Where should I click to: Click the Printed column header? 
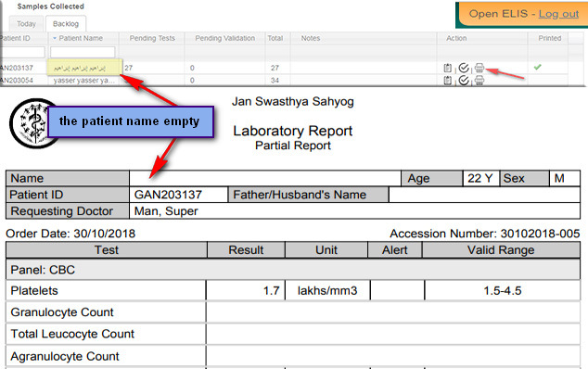tap(550, 38)
